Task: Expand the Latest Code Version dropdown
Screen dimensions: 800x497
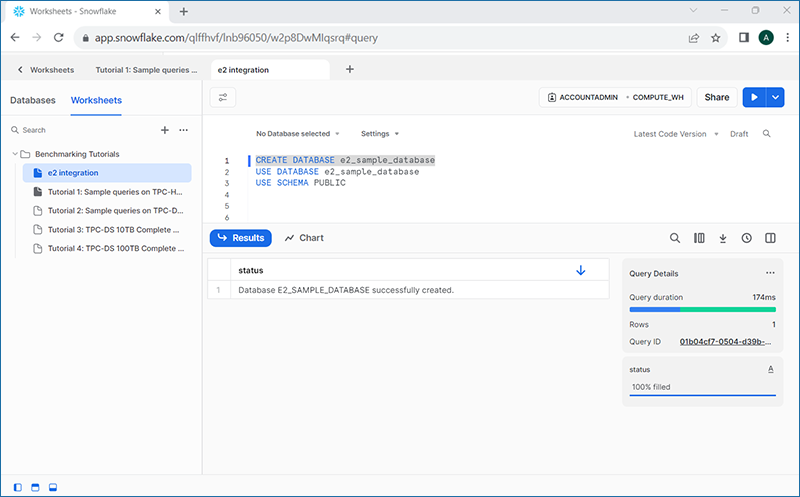Action: coord(676,134)
